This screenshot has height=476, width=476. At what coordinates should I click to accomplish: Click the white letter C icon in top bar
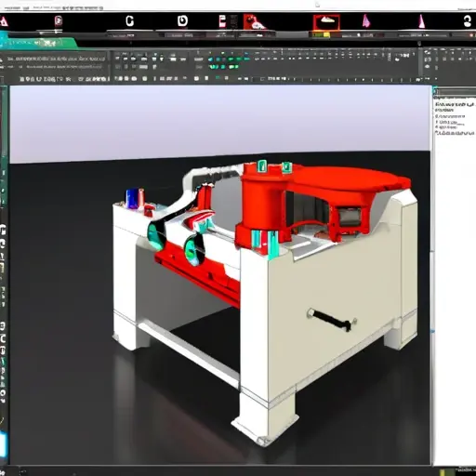tap(130, 21)
